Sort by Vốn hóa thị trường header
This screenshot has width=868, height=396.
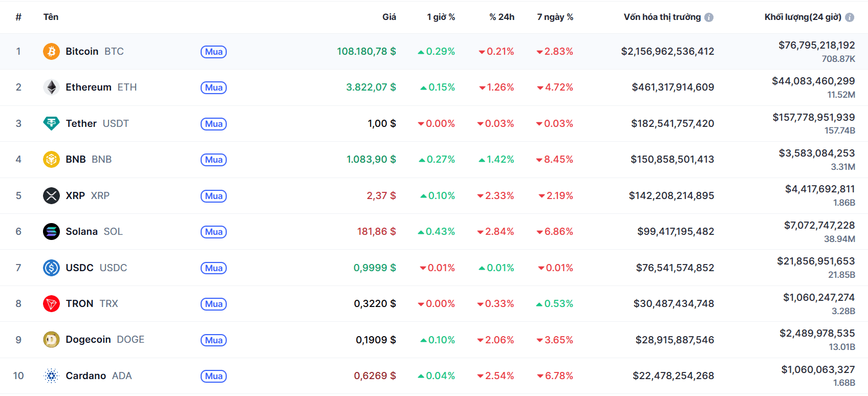pyautogui.click(x=662, y=17)
